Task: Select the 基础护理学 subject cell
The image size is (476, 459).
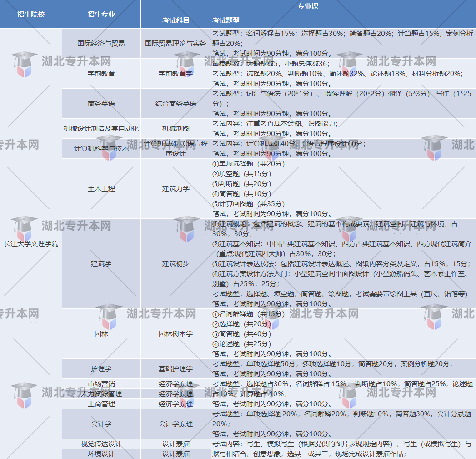Action: click(176, 369)
